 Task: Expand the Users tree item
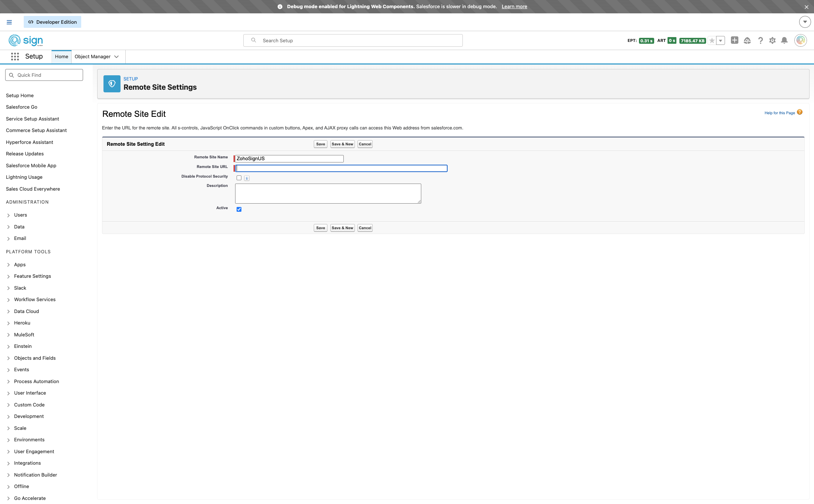pyautogui.click(x=9, y=215)
